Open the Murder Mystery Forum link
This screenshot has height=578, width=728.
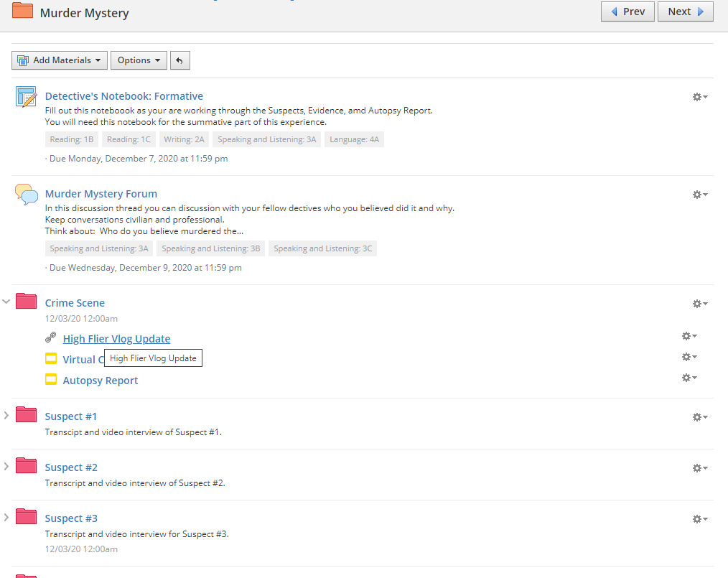(x=101, y=194)
